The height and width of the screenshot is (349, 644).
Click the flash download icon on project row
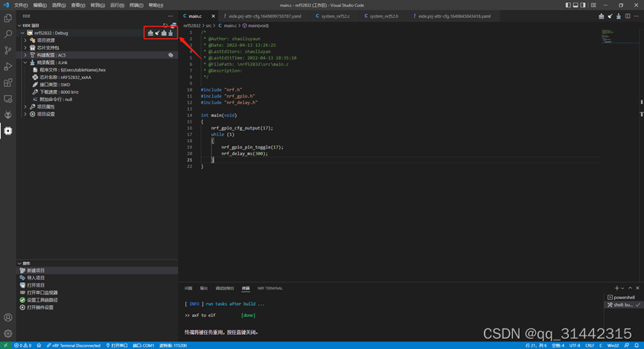tap(170, 33)
